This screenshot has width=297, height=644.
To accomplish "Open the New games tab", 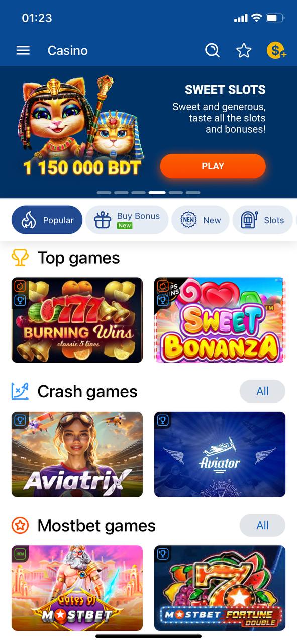I will (x=201, y=220).
